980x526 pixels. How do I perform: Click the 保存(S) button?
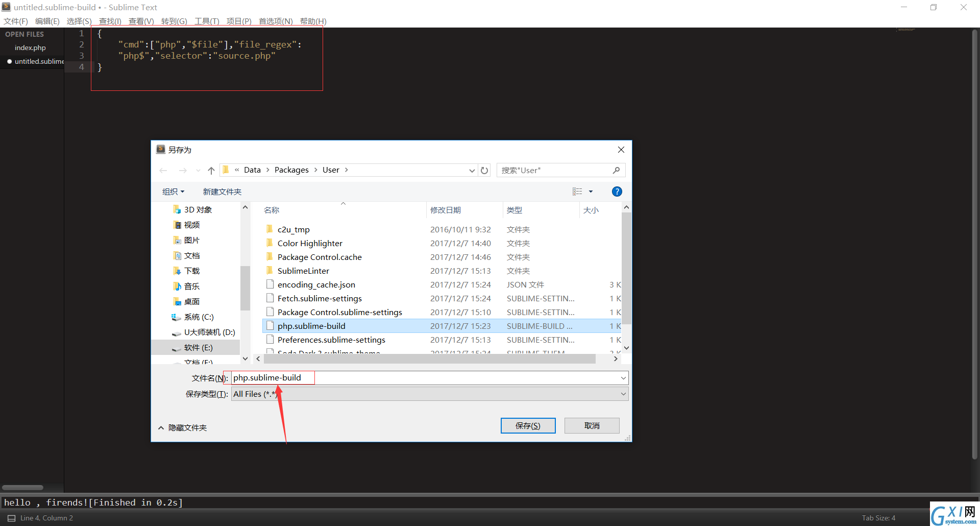tap(528, 426)
